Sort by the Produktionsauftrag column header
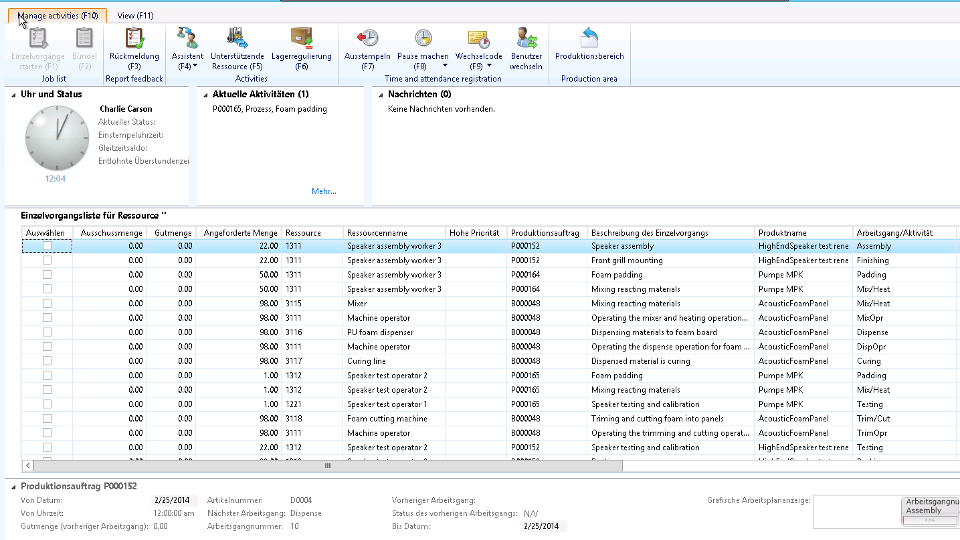The width and height of the screenshot is (960, 540). pos(545,233)
